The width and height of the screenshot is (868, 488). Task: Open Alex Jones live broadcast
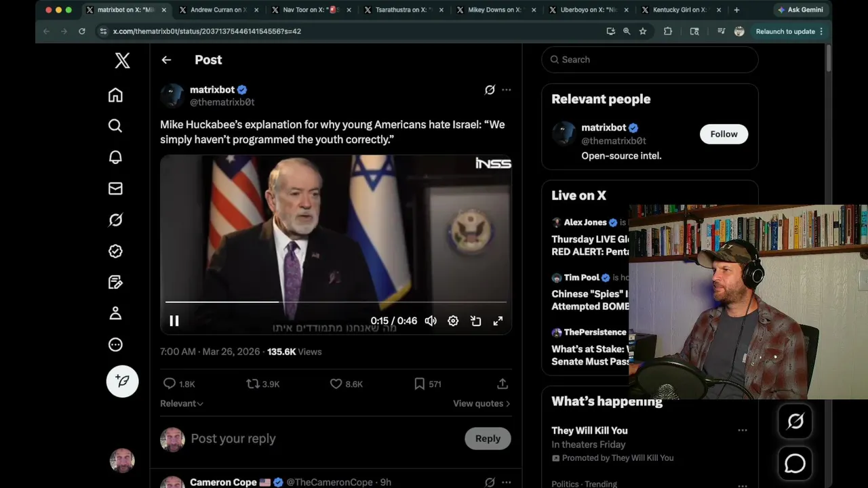(x=590, y=239)
